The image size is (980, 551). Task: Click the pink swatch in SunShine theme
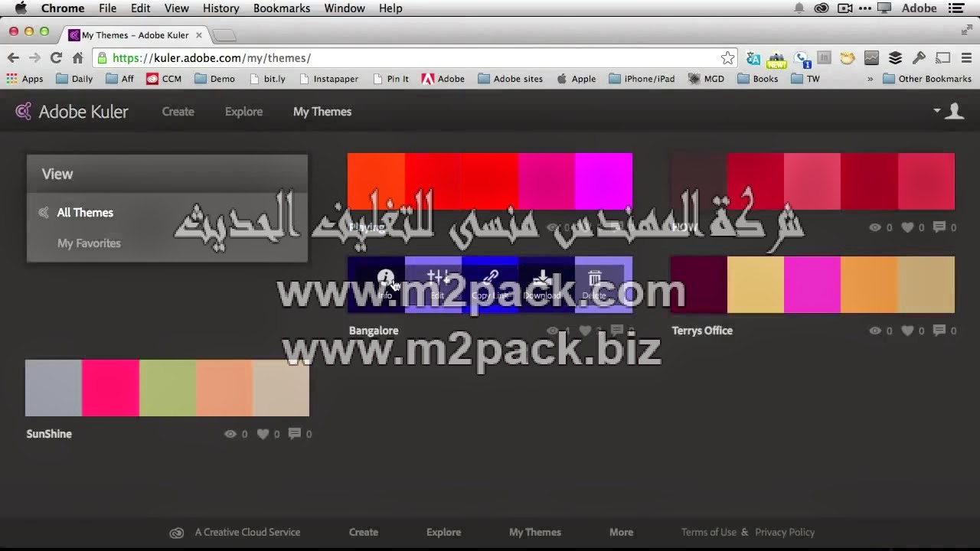[x=110, y=388]
